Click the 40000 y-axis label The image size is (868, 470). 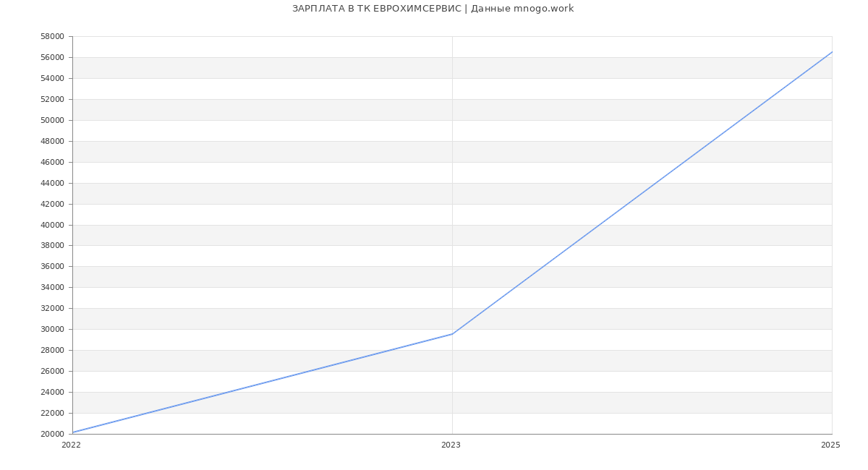[51, 225]
